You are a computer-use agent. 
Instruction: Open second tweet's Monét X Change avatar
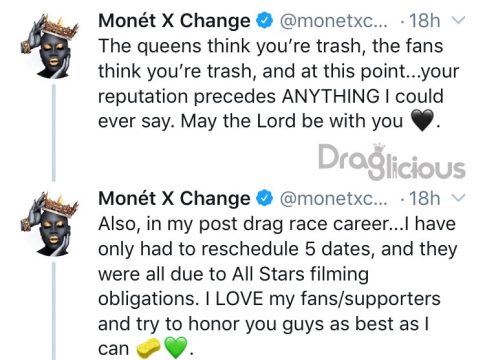pos(49,224)
